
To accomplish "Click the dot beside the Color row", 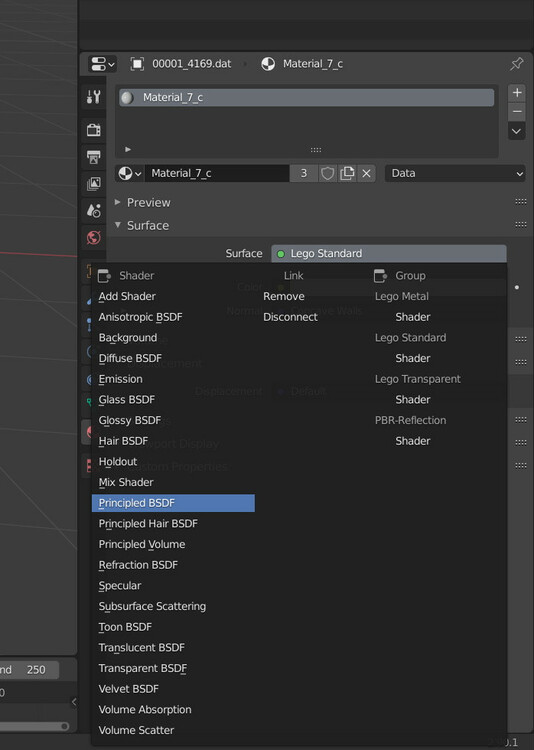I will 517,287.
